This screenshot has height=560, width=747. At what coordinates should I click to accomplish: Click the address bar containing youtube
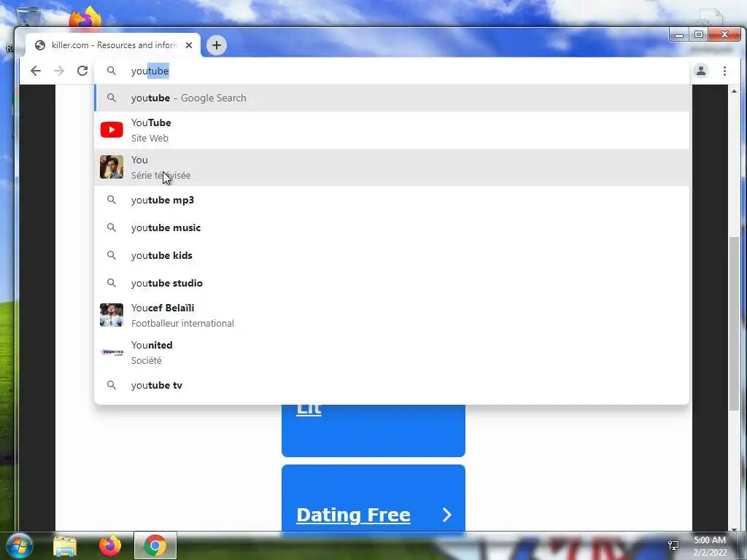392,71
